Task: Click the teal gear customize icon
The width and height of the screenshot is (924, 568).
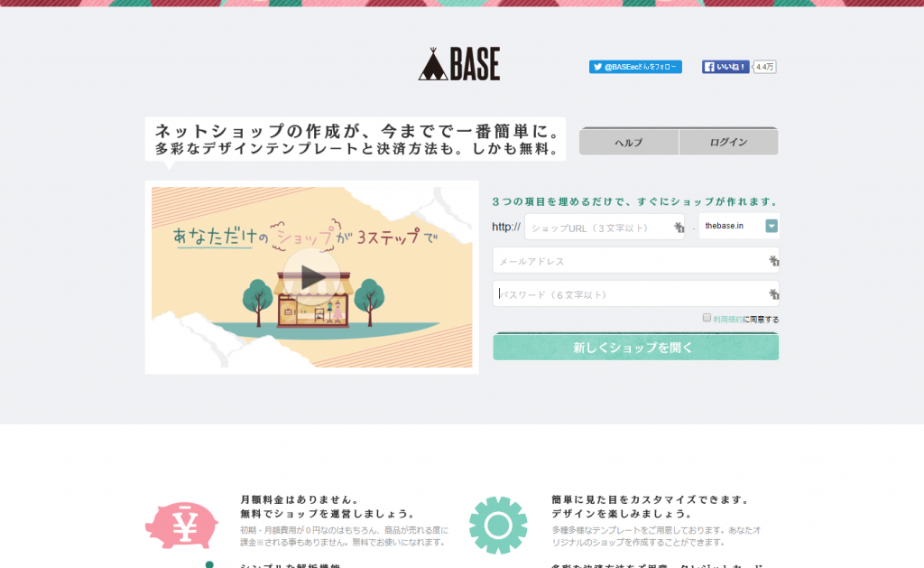Action: [498, 525]
